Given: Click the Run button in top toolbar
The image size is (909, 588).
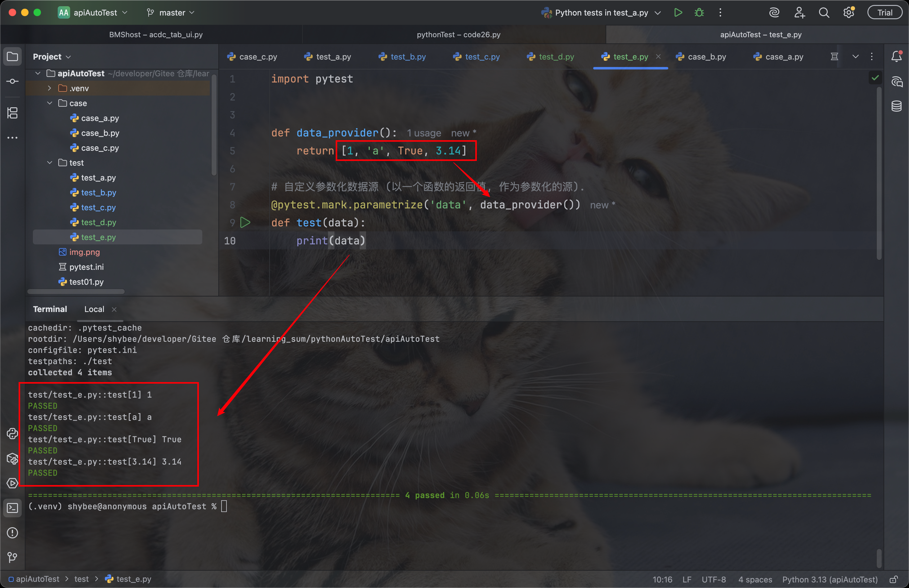Looking at the screenshot, I should pos(678,13).
